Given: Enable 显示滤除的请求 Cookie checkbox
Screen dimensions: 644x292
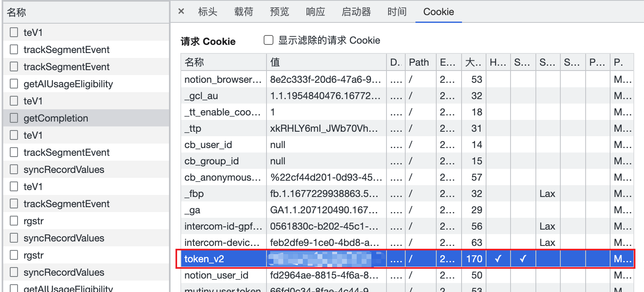Looking at the screenshot, I should [269, 40].
